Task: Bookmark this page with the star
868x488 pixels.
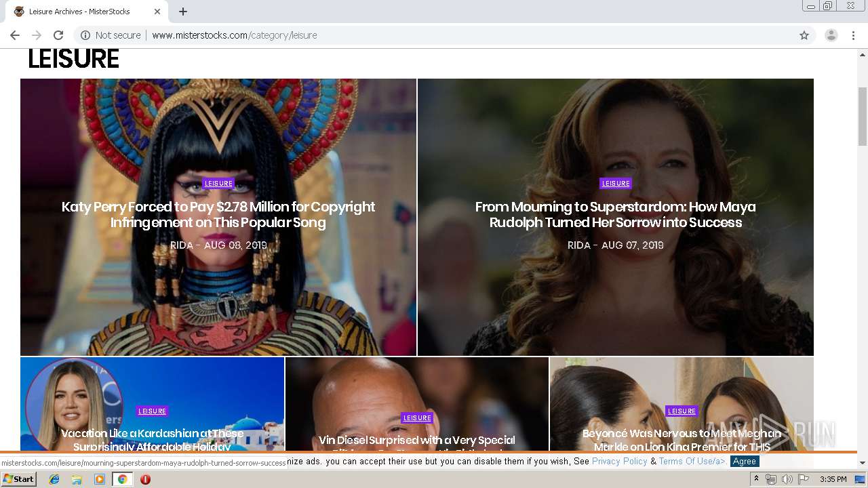Action: click(x=804, y=35)
